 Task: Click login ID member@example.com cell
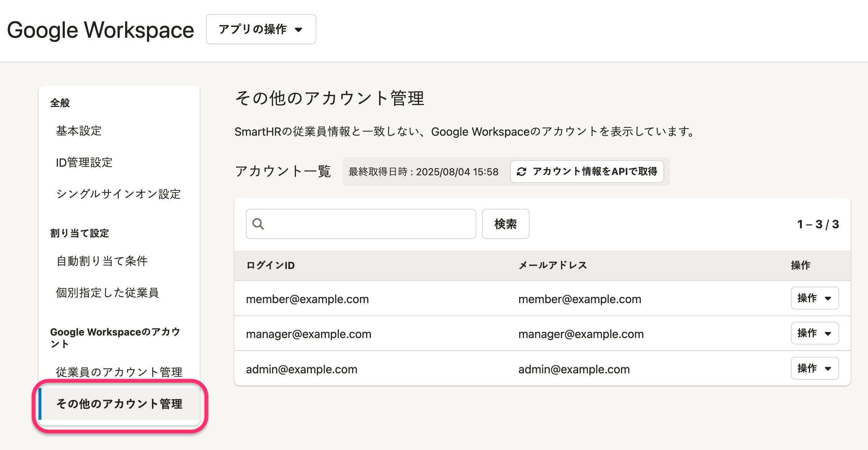coord(307,299)
